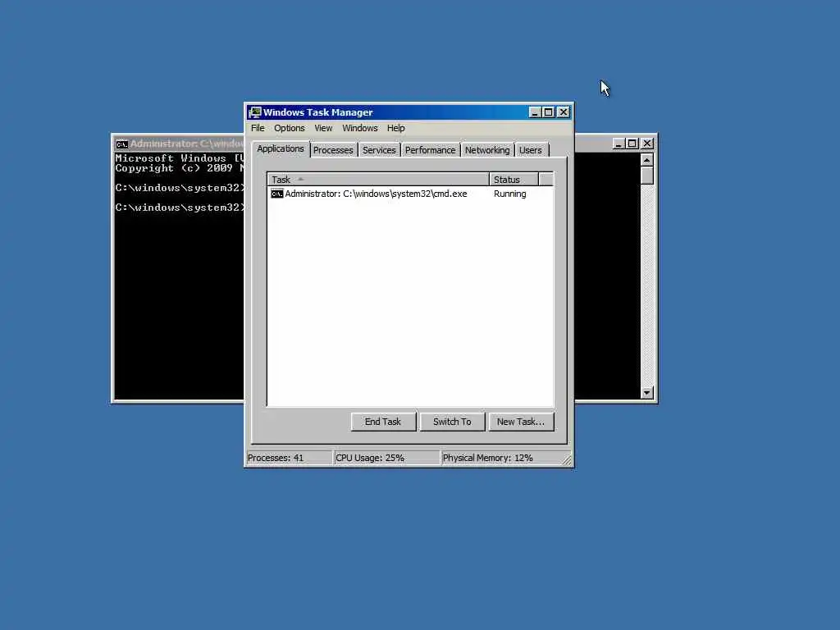Screen dimensions: 840x630
Task: Click Physical Memory: 12% status entry
Action: click(501, 458)
